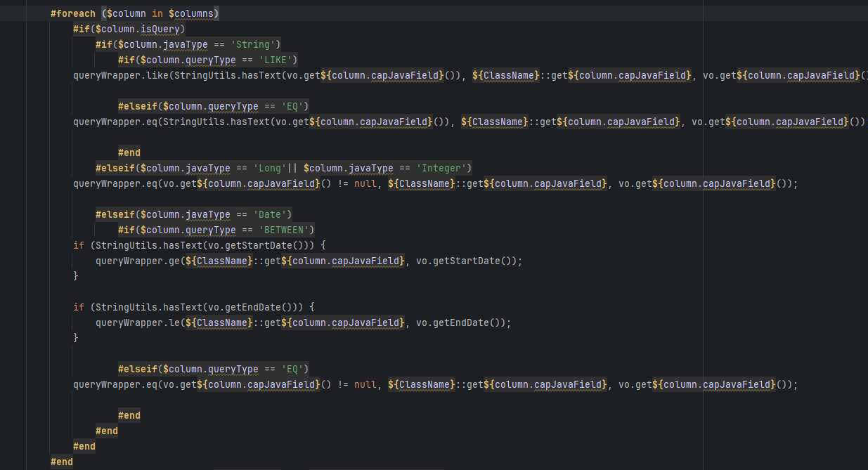Click the 'String' literal
This screenshot has width=868, height=470.
255,44
